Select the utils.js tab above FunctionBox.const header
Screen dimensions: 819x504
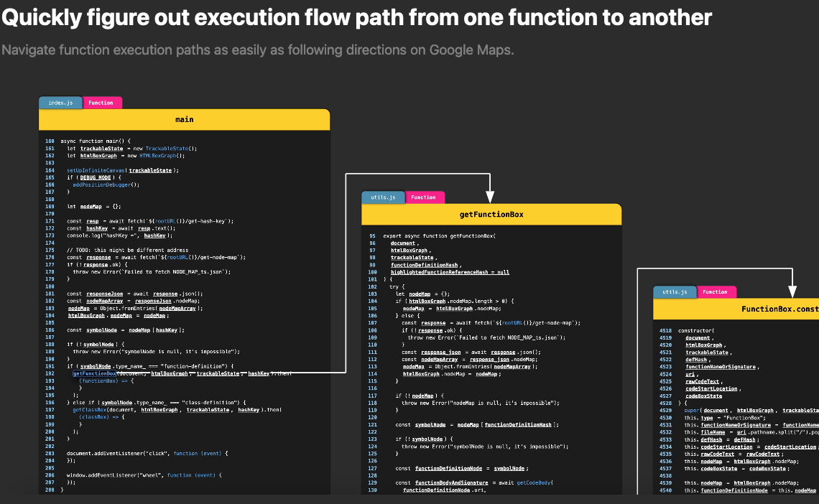coord(675,291)
